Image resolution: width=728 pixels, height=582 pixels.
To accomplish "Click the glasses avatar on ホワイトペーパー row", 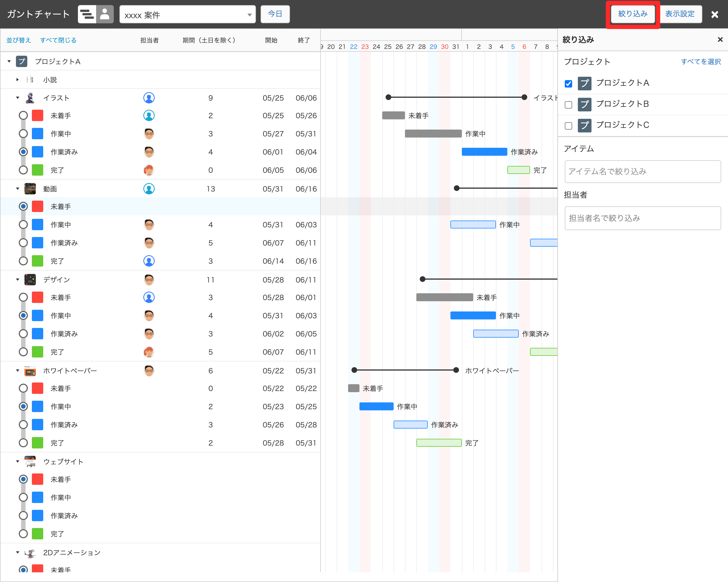I will click(149, 371).
